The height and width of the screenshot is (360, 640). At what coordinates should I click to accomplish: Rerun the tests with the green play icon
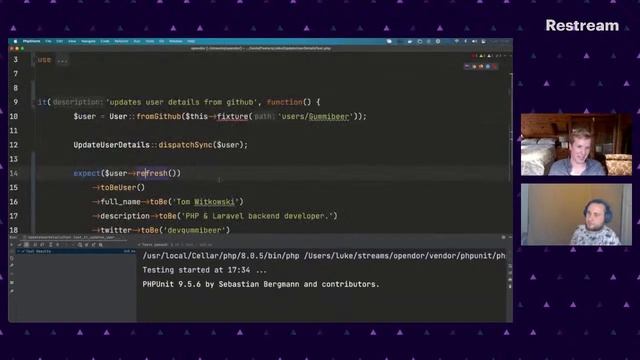click(11, 245)
